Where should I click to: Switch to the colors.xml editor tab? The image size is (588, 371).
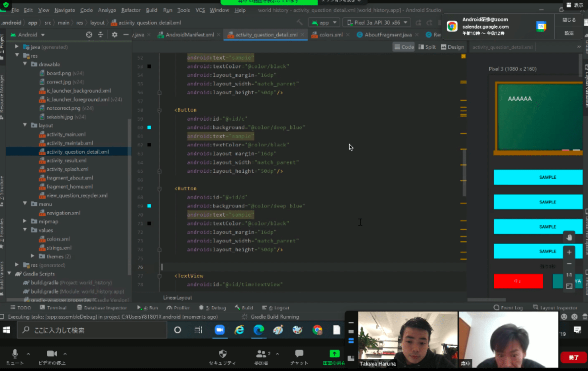click(331, 35)
